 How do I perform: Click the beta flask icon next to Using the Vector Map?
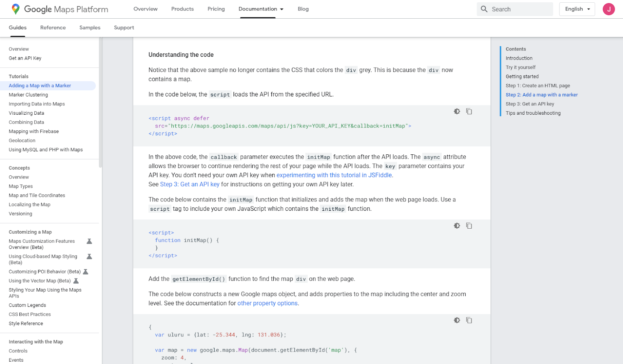76,280
